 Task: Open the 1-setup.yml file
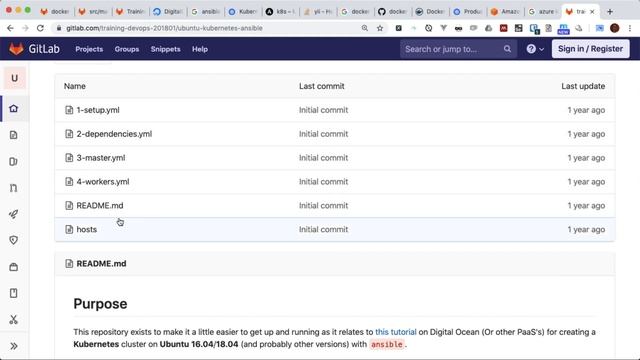coord(98,110)
